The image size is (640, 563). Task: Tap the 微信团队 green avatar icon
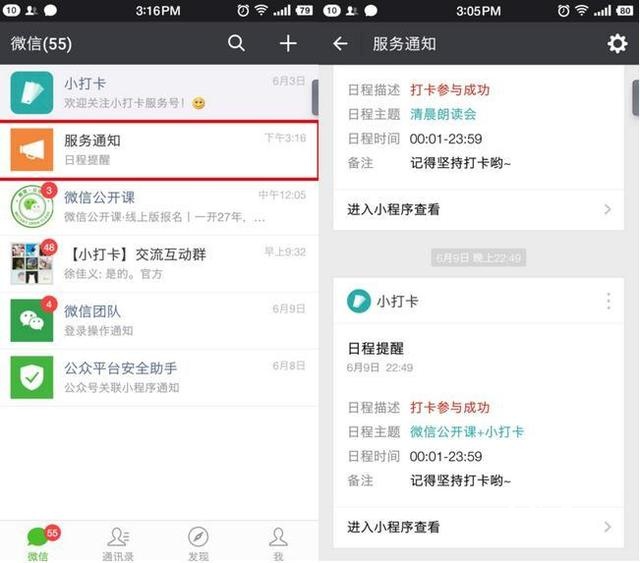(31, 320)
